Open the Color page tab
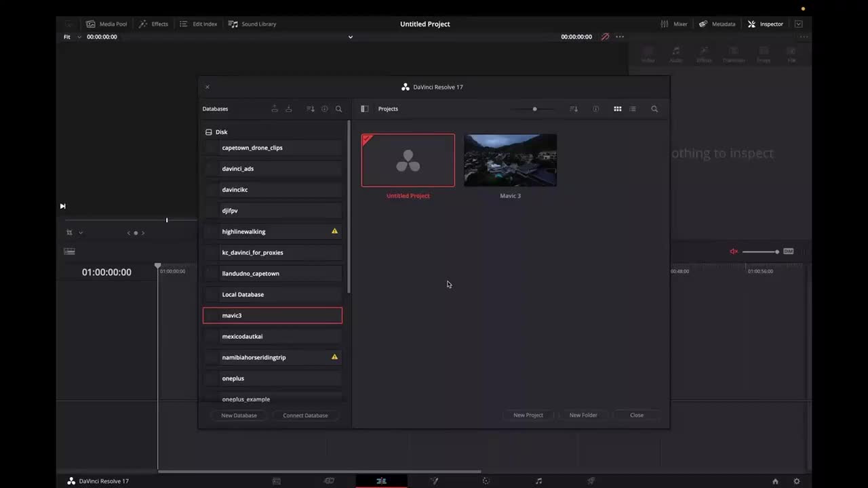Screen dimensions: 868x488 click(486, 481)
